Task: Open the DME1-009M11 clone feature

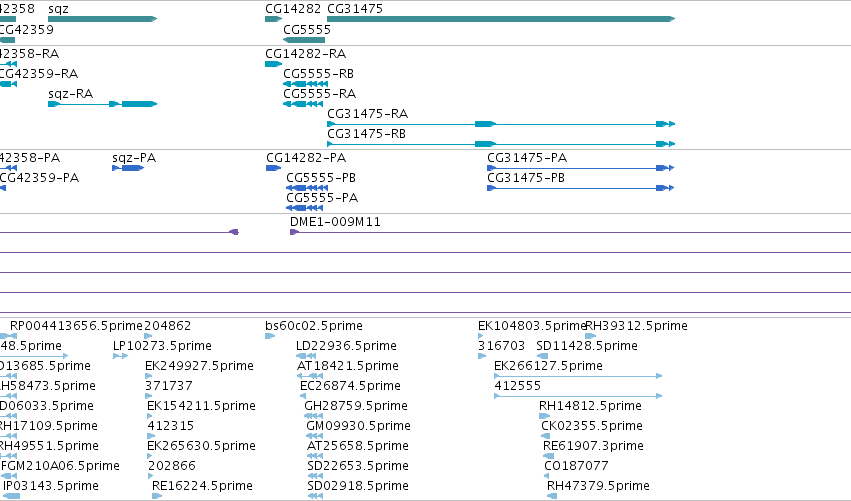Action: [x=335, y=222]
